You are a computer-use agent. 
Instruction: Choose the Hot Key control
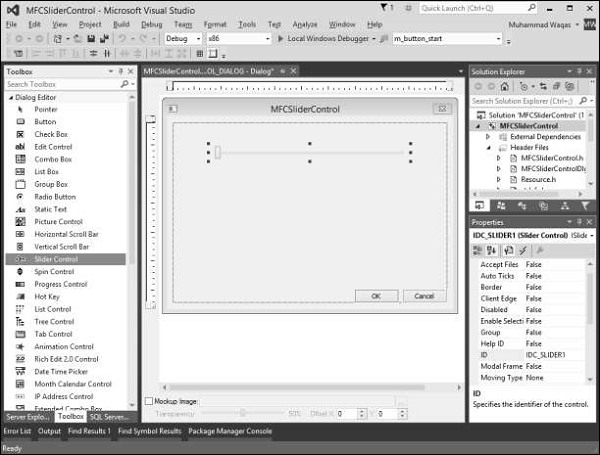click(47, 297)
